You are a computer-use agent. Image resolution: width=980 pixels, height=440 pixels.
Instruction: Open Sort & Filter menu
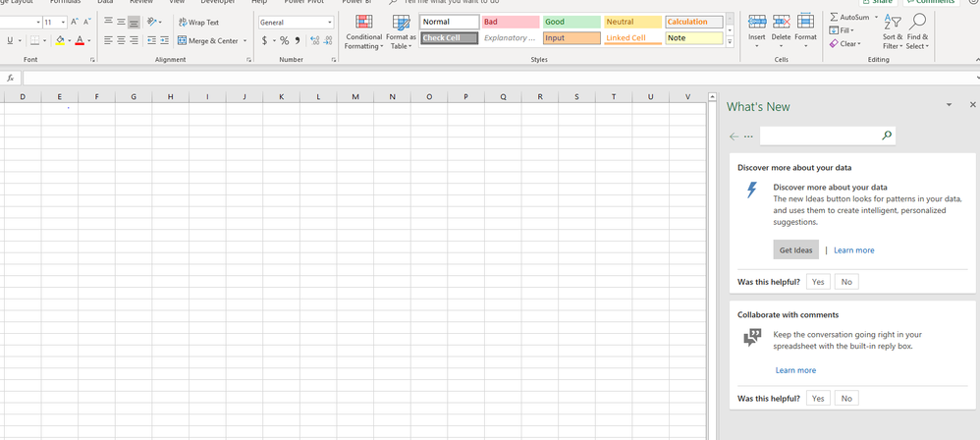[x=893, y=32]
